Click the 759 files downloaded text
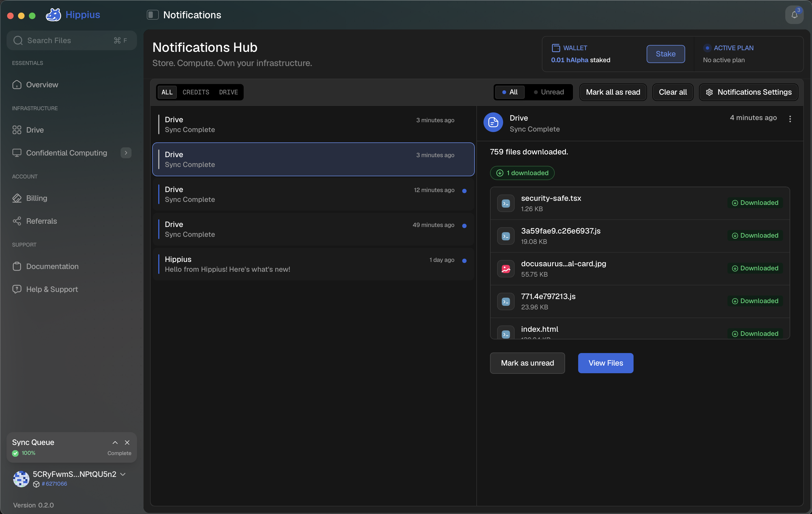 (529, 152)
